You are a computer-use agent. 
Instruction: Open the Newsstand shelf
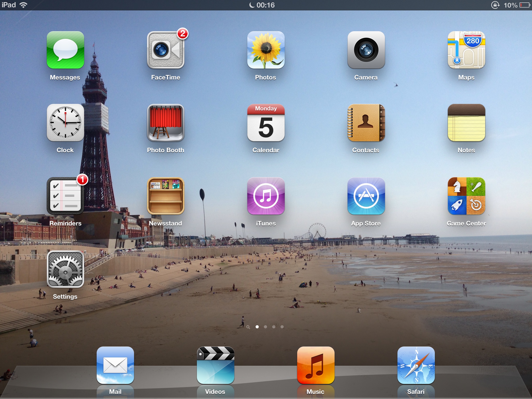(166, 196)
